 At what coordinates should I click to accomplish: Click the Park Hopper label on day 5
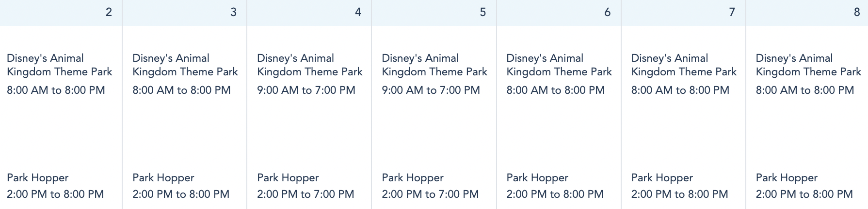coord(412,178)
